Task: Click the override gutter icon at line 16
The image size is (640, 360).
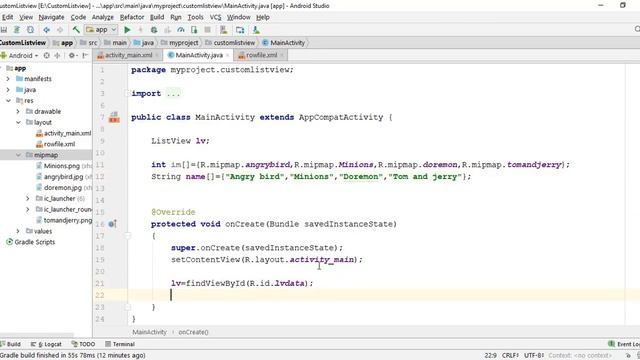Action: 112,224
